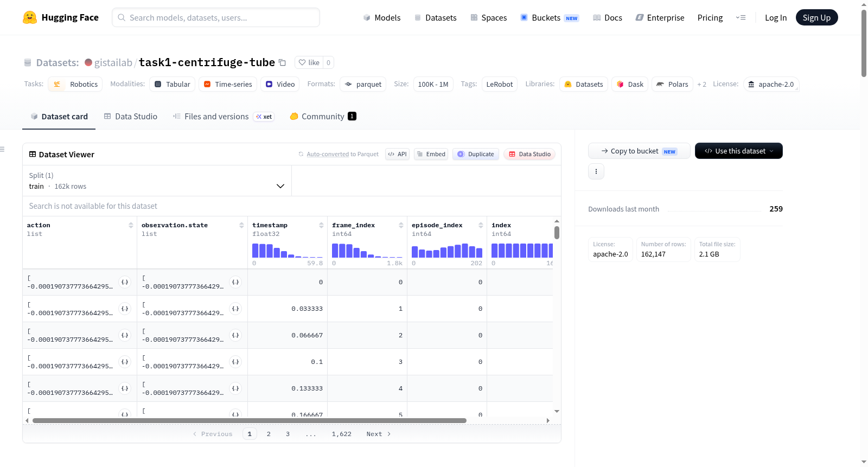Screen dimensions: 868x467
Task: Filter by Time-series modality tag
Action: pos(228,84)
